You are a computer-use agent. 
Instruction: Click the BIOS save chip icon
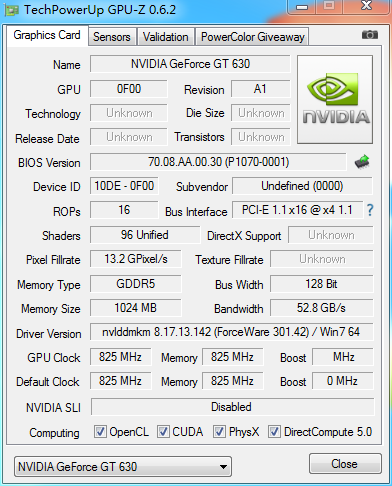362,162
